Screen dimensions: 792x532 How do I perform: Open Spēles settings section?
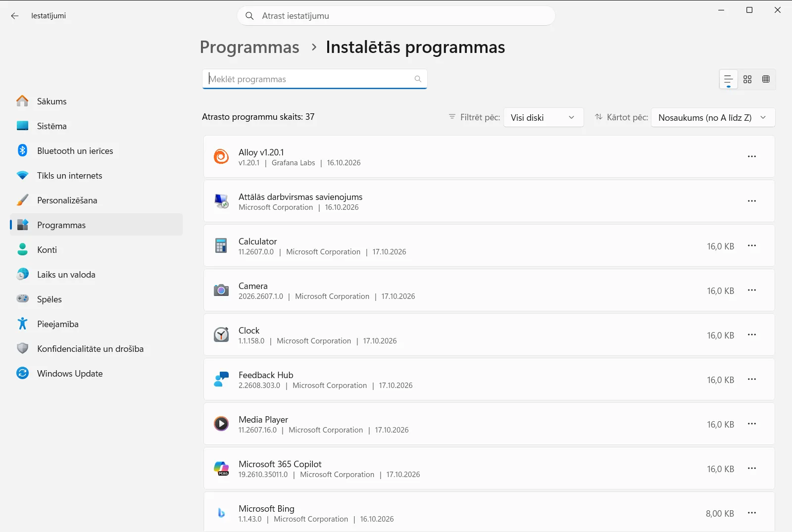coord(96,299)
